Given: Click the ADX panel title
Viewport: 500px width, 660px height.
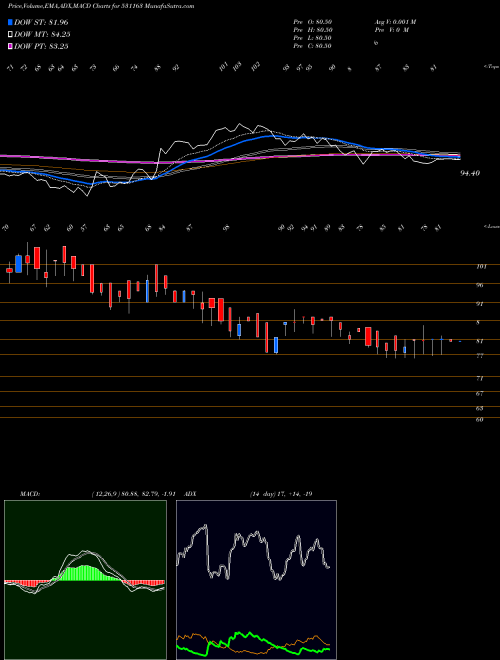Looking at the screenshot, I should click(192, 494).
